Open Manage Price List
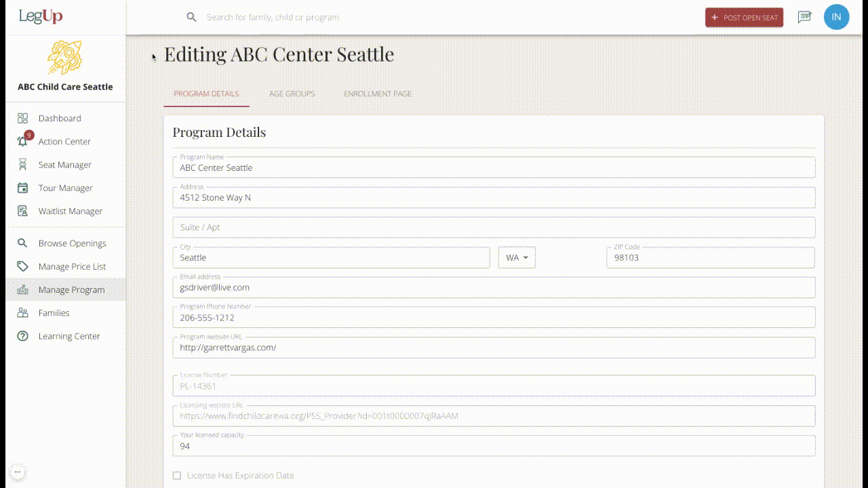 [x=66, y=266]
